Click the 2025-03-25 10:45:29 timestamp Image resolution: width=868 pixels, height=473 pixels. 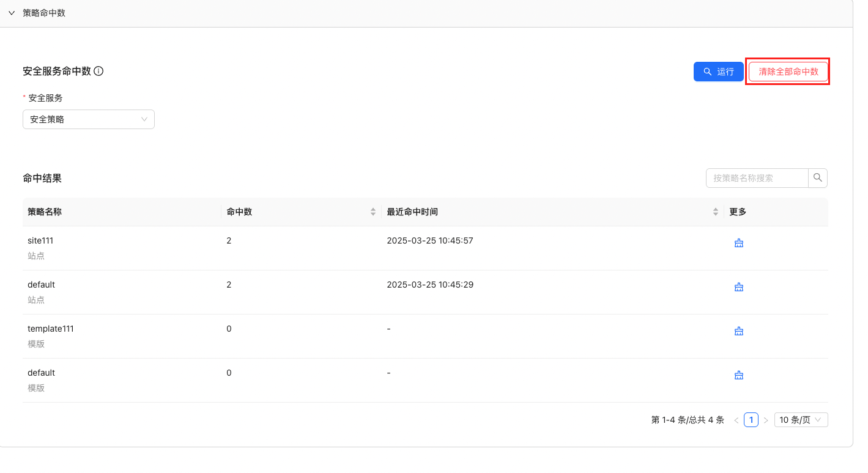430,285
